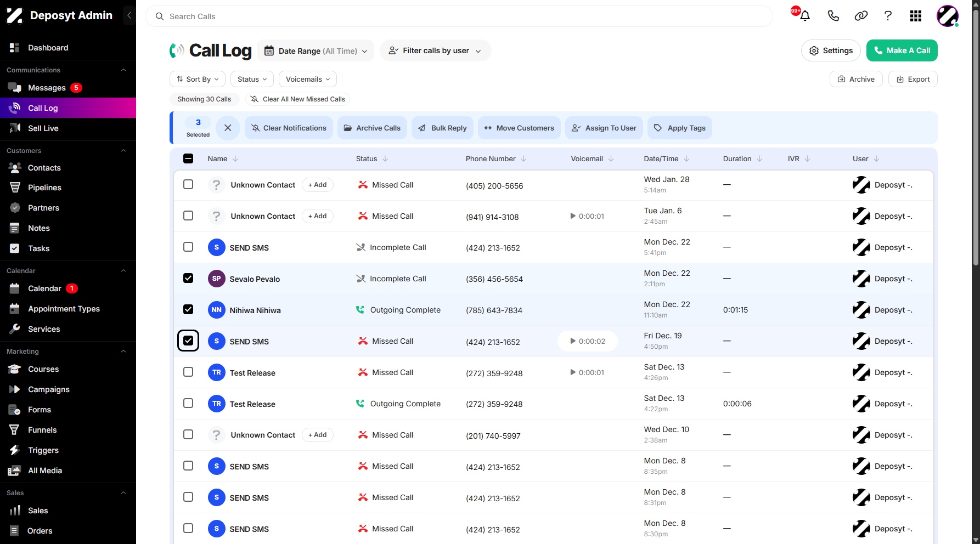Open the user profile avatar
Viewport: 980px width, 544px height.
point(948,16)
